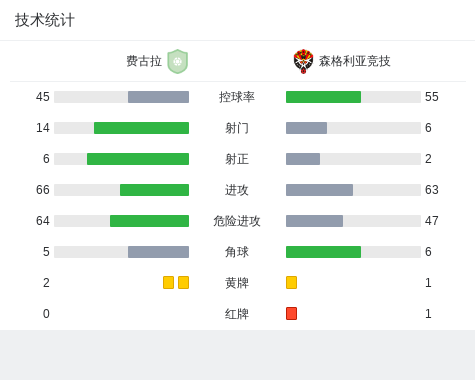
Task: Click the 费古拉 team shield logo
Action: (x=178, y=61)
